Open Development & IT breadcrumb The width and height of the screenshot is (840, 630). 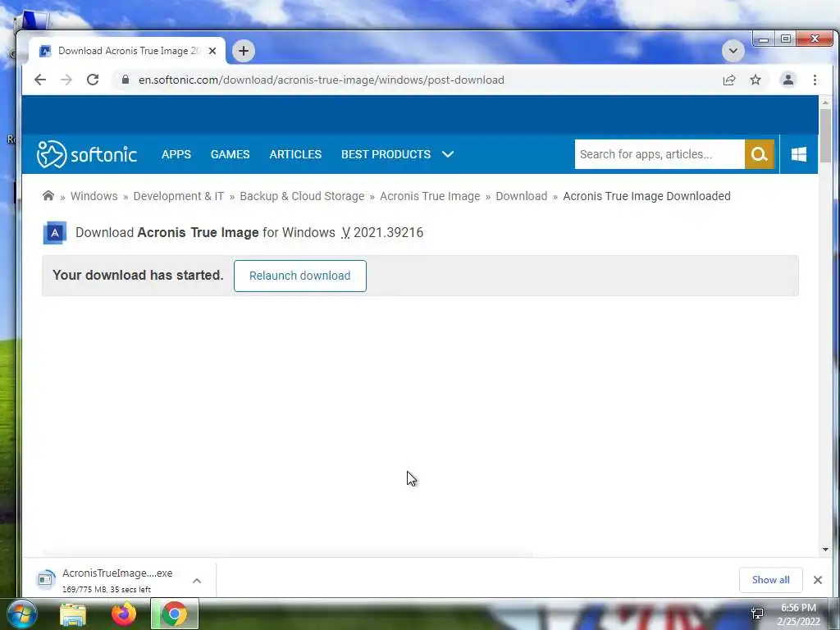coord(178,196)
